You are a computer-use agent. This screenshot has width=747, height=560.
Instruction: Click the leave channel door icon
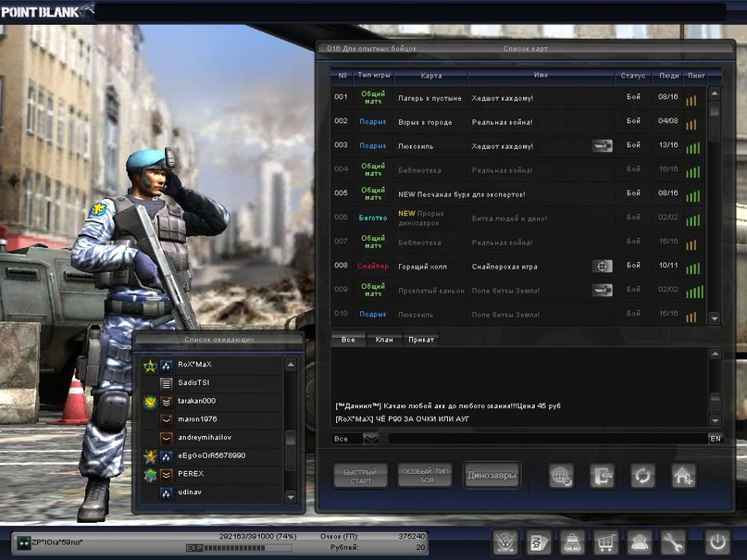pyautogui.click(x=602, y=476)
